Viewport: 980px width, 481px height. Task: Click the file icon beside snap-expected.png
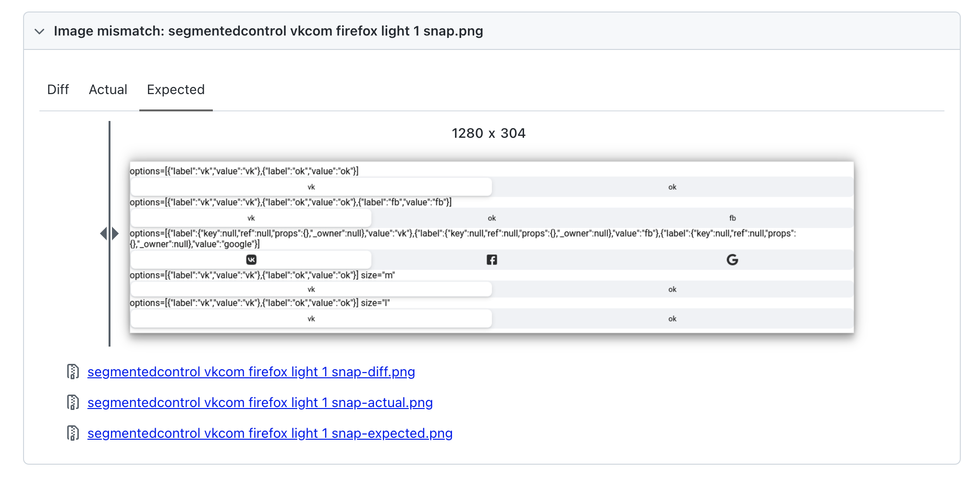point(73,433)
